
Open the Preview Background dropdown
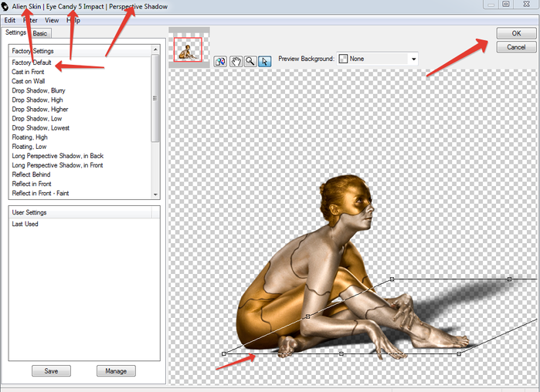(x=378, y=59)
